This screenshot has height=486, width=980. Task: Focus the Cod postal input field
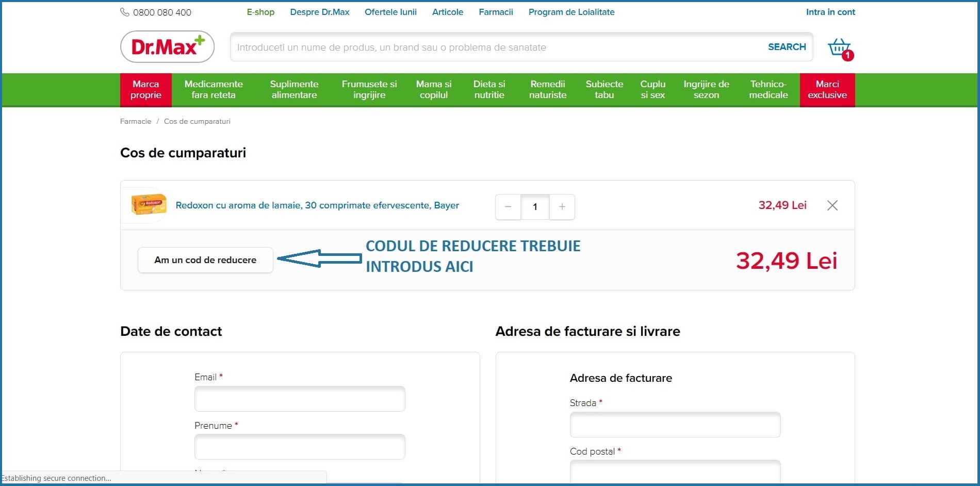pyautogui.click(x=675, y=472)
